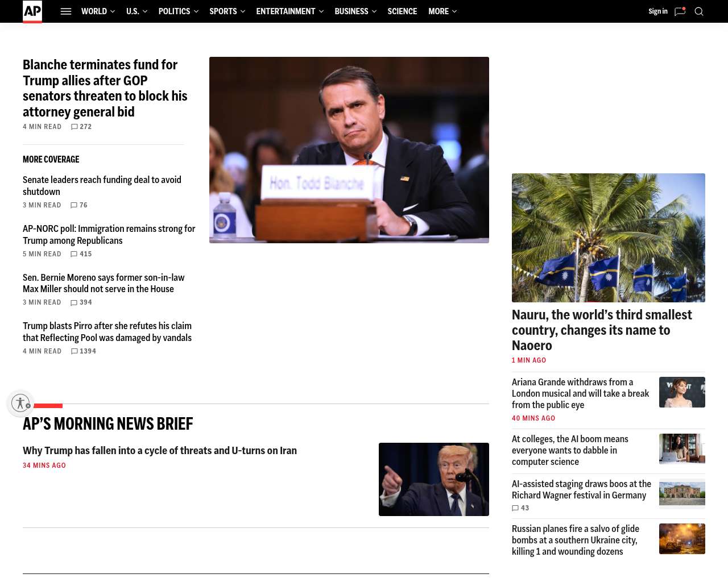Screen dimensions: 728x582
Task: Open the Senate leaders funding deal story
Action: click(x=102, y=186)
